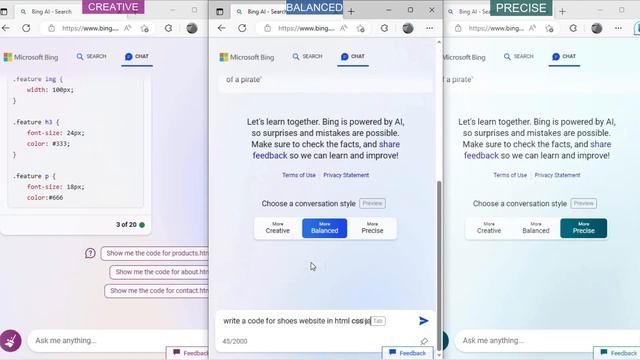Click Preview badge in Balanced window
Screen dimensions: 640x360
point(372,203)
